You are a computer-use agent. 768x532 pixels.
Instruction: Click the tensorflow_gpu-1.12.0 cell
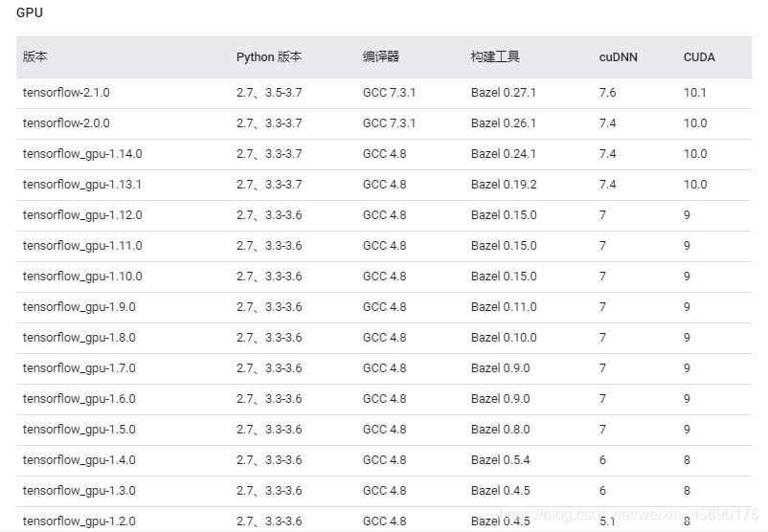point(82,215)
